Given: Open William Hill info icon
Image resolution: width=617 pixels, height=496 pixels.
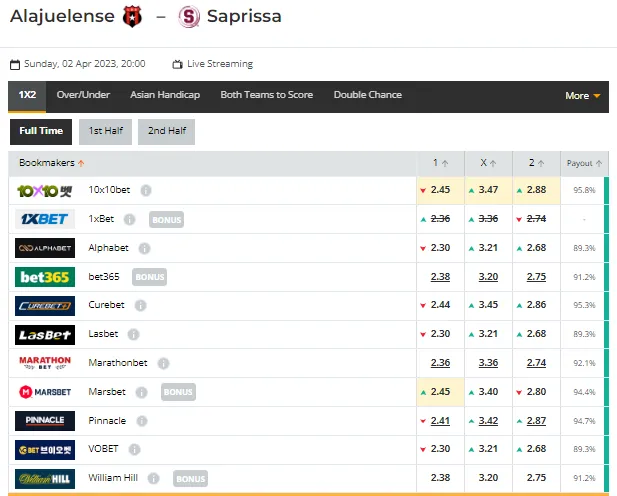Looking at the screenshot, I should [x=153, y=479].
